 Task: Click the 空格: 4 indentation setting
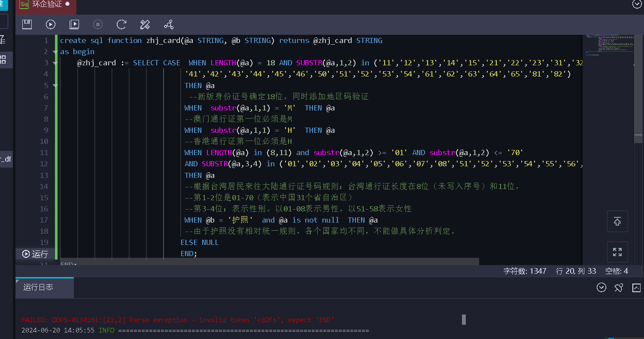click(x=617, y=271)
